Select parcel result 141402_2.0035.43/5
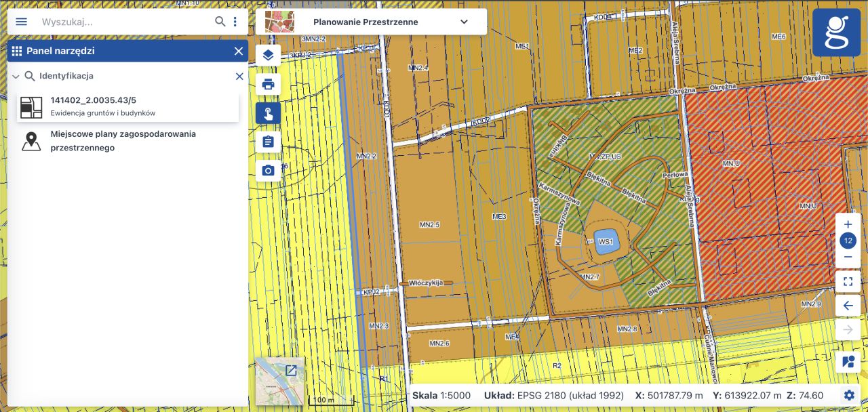868x412 pixels. coord(128,106)
